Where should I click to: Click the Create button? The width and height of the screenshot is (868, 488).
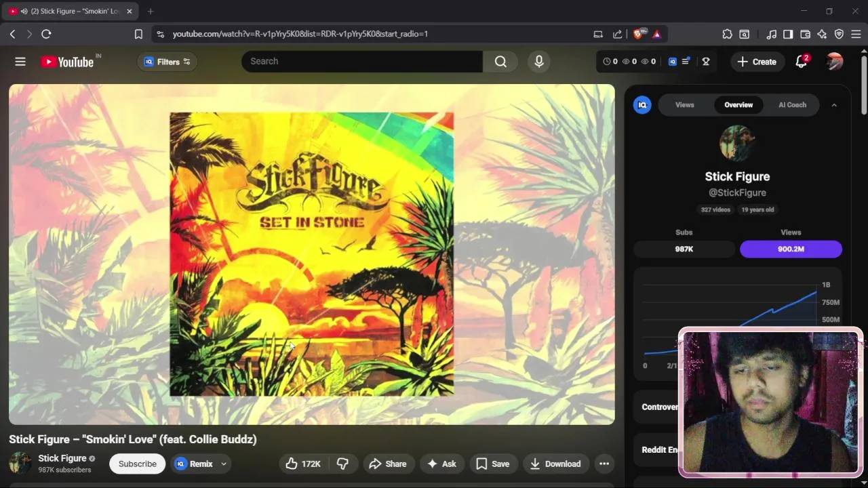(x=757, y=62)
